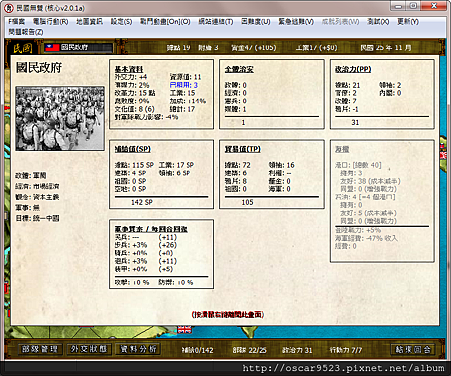
Task: Click the 結束回合 end turn button
Action: 413,349
